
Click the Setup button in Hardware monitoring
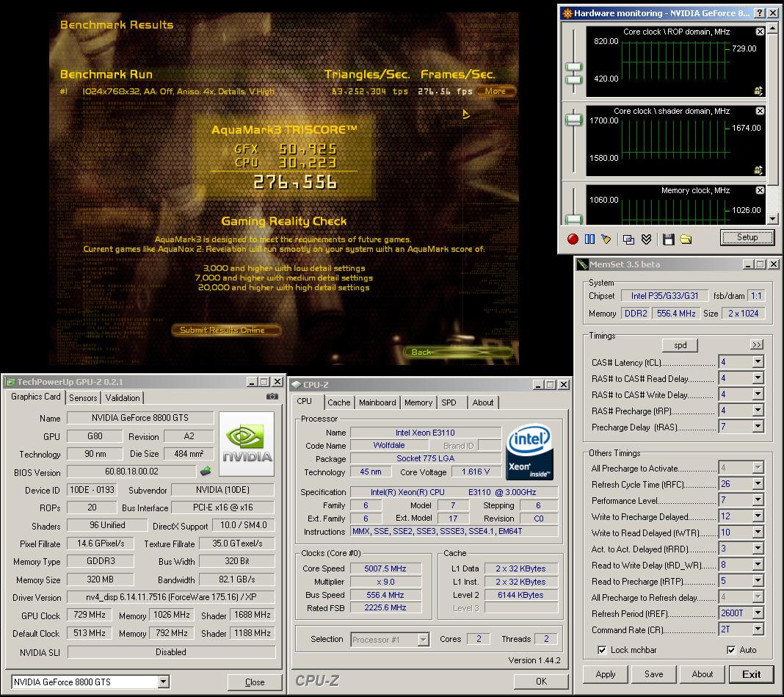[x=747, y=237]
